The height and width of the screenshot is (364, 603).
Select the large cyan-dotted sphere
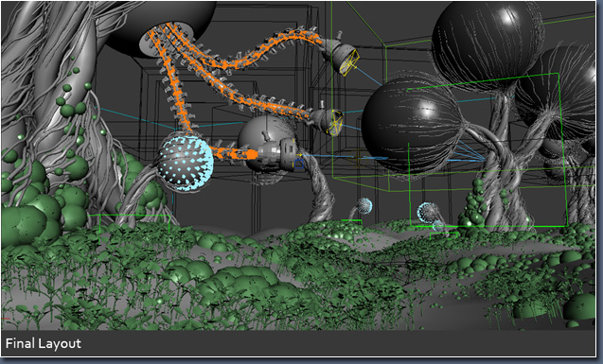tap(185, 162)
